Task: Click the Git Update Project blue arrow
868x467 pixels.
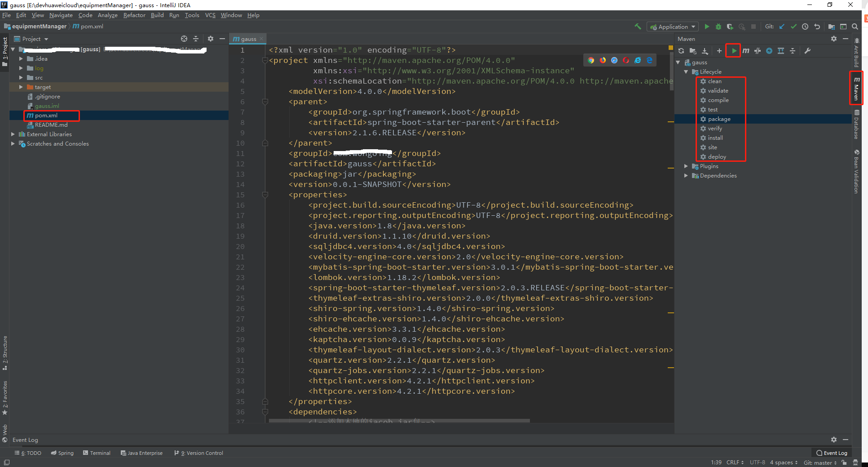Action: [782, 27]
